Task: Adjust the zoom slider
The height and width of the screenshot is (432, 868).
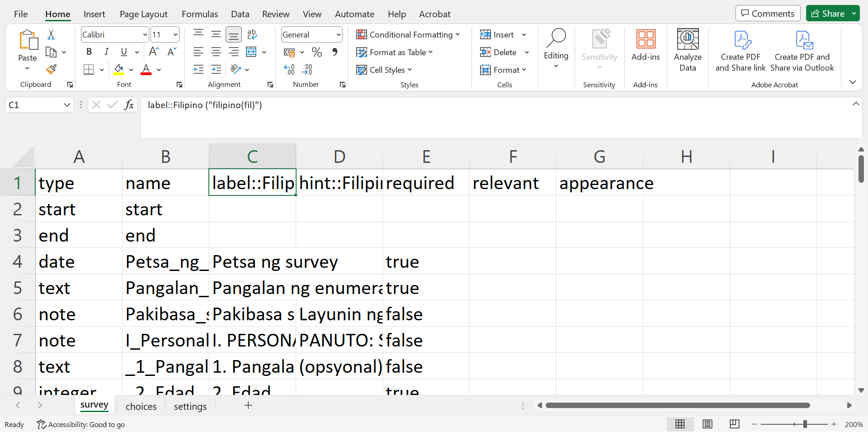Action: (x=805, y=424)
